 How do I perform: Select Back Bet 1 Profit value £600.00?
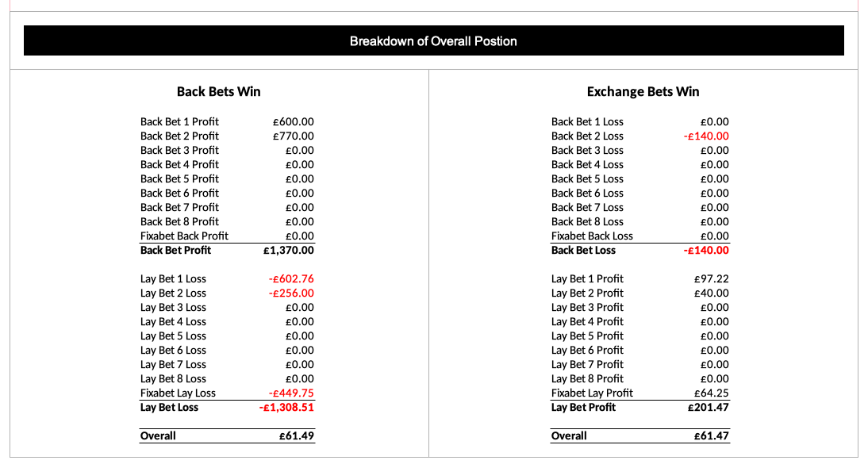(x=294, y=121)
